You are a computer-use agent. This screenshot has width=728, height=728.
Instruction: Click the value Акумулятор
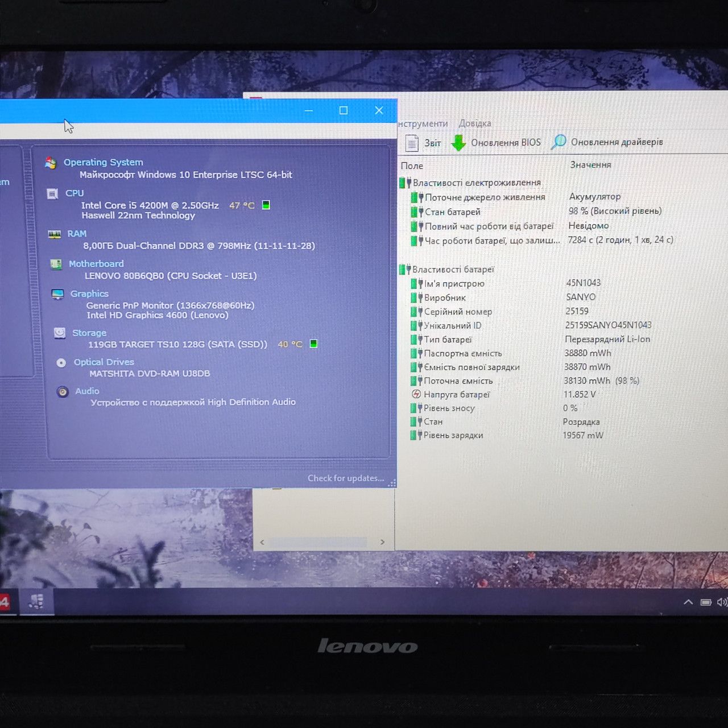click(x=595, y=196)
